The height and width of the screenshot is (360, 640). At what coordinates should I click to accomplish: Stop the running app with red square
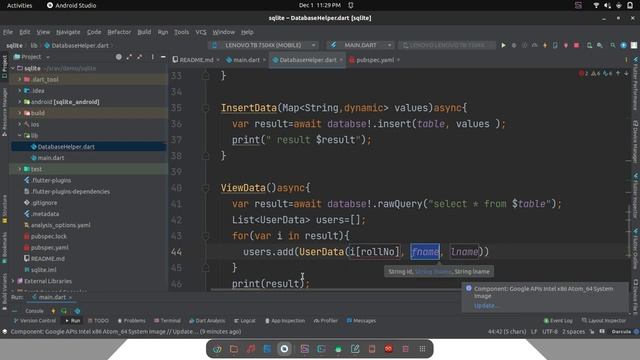(576, 45)
